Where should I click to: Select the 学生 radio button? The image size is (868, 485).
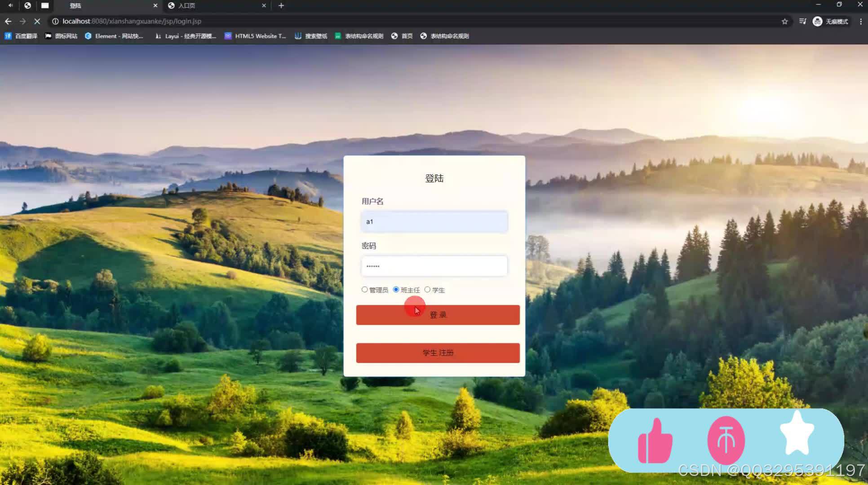click(x=427, y=290)
